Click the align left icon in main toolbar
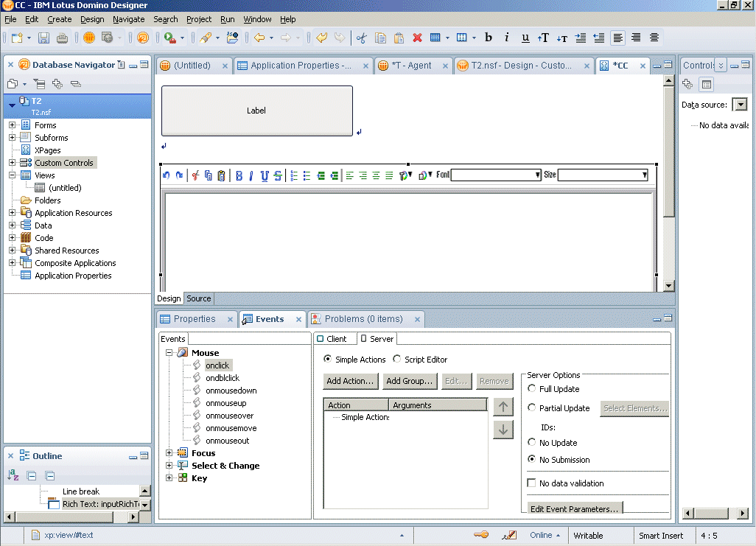756x546 pixels. click(x=617, y=38)
